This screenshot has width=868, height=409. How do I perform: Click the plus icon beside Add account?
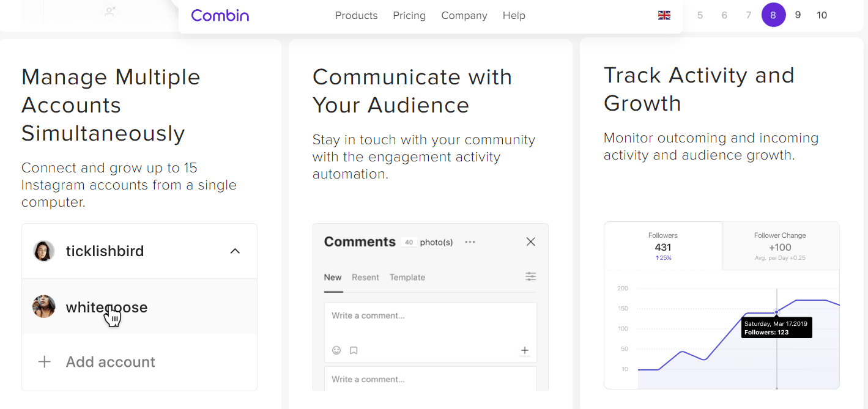(x=44, y=362)
